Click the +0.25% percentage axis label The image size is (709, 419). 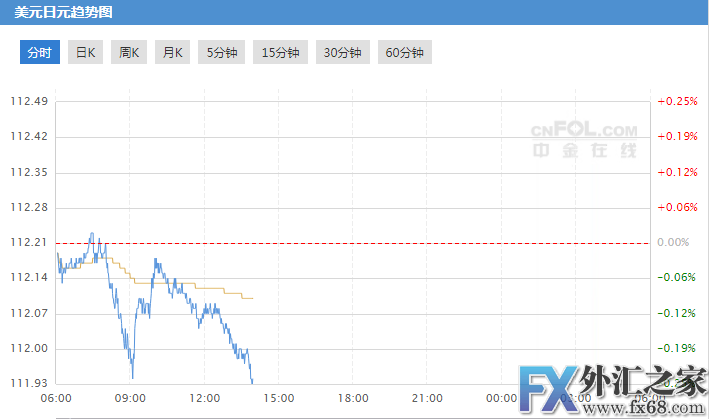(677, 101)
